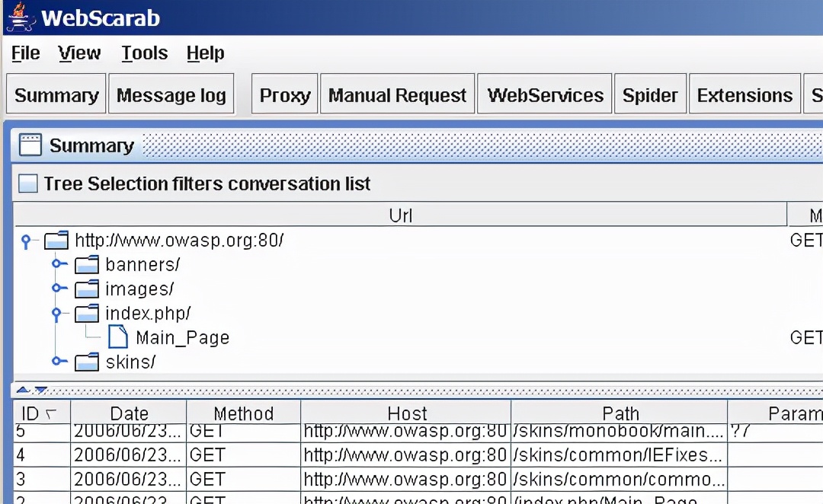Switch to the WebServices tab
The height and width of the screenshot is (504, 823).
click(545, 95)
